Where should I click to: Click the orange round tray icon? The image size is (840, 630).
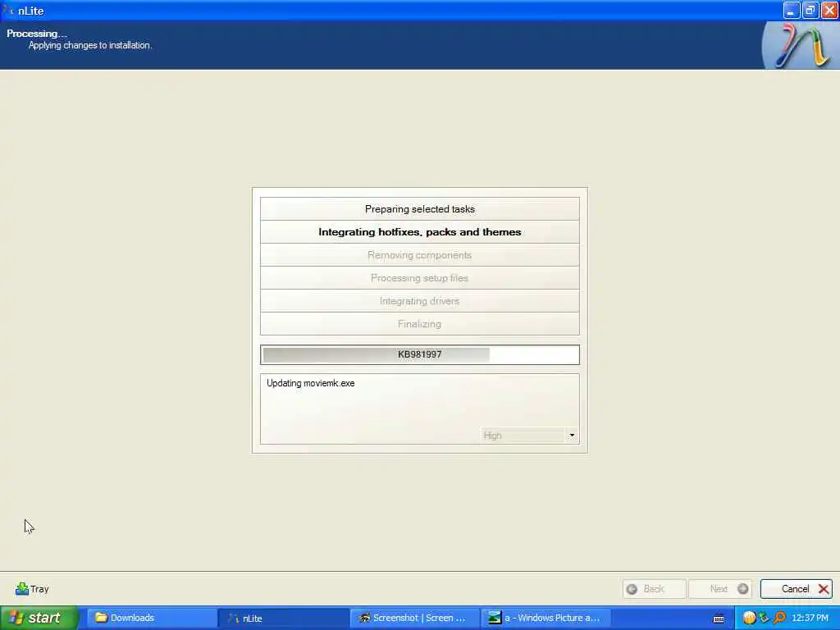point(749,619)
